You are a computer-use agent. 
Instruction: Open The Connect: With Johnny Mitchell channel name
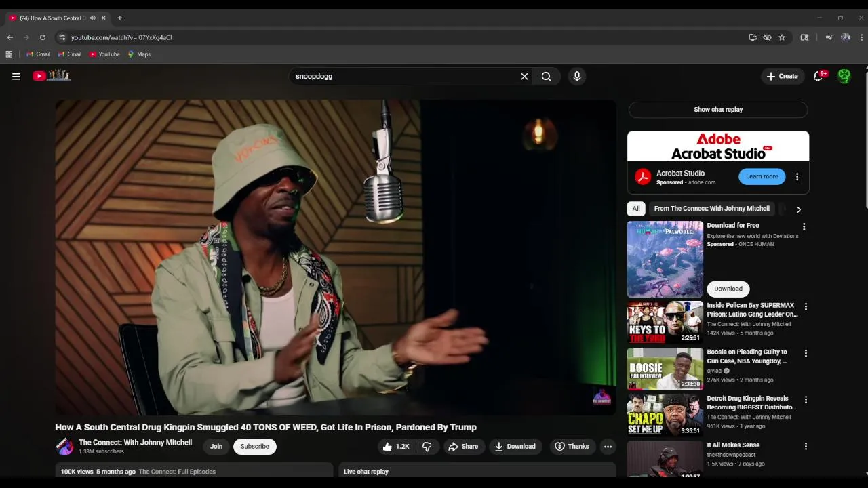coord(135,443)
